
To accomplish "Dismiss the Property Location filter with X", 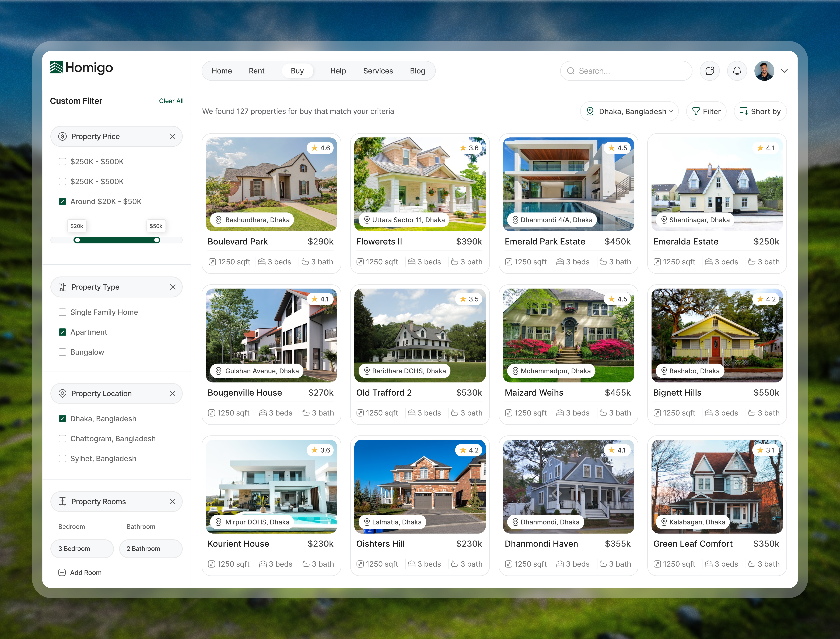I will click(173, 394).
